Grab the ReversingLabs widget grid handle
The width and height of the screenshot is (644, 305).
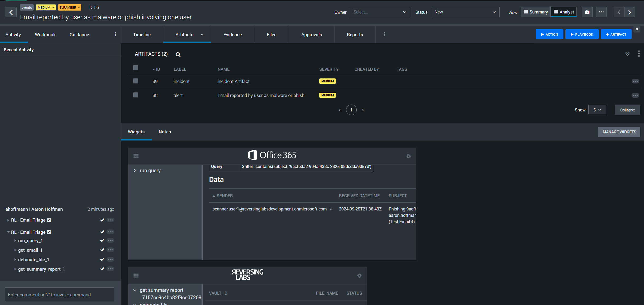coord(136,276)
